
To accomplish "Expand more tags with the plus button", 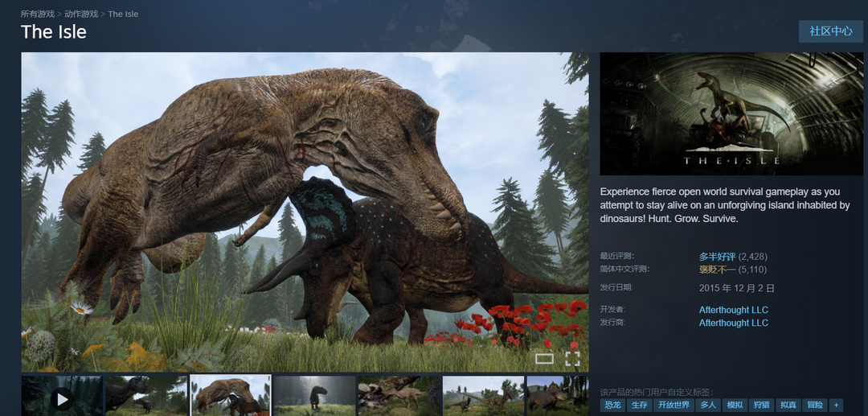I will (836, 405).
